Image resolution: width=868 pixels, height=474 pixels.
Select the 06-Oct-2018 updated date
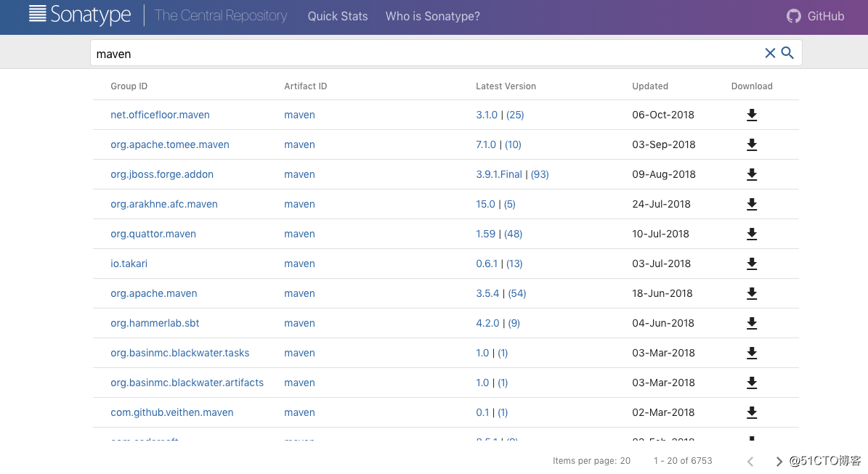point(663,115)
